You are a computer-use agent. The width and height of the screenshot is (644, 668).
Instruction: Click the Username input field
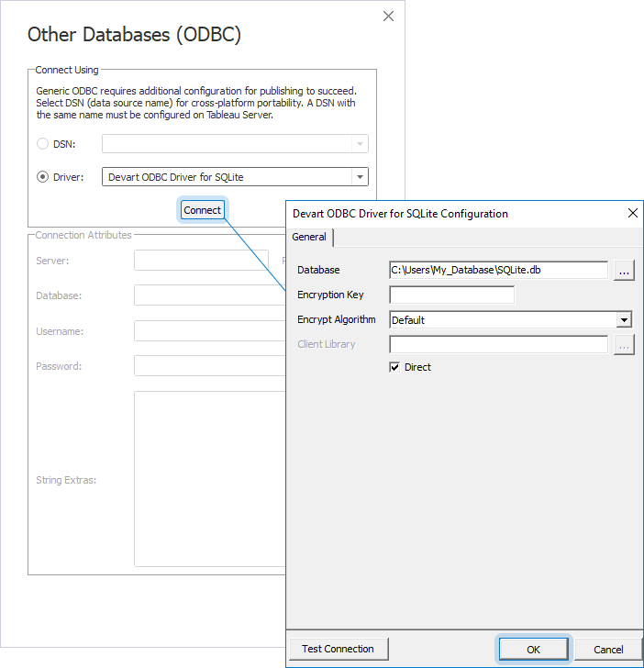(x=210, y=331)
